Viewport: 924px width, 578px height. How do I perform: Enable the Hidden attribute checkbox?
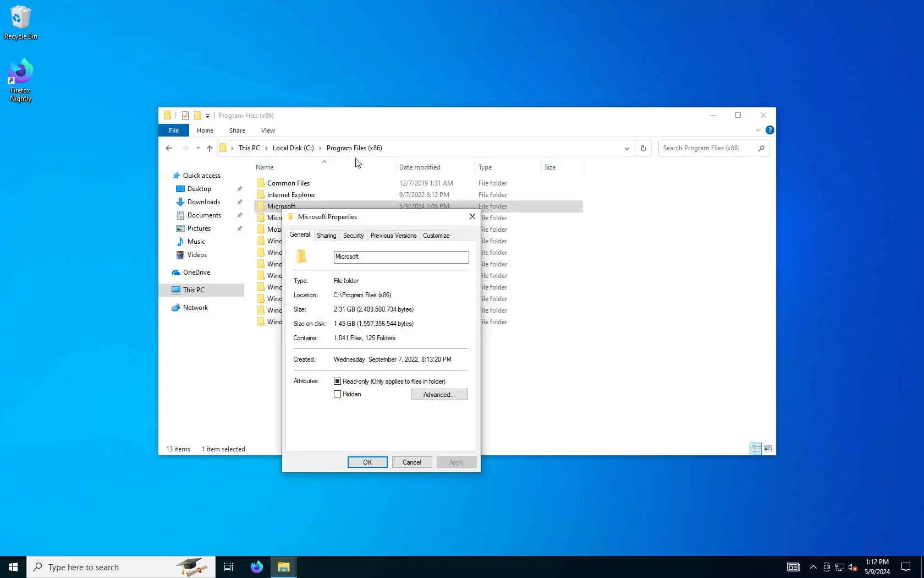337,394
